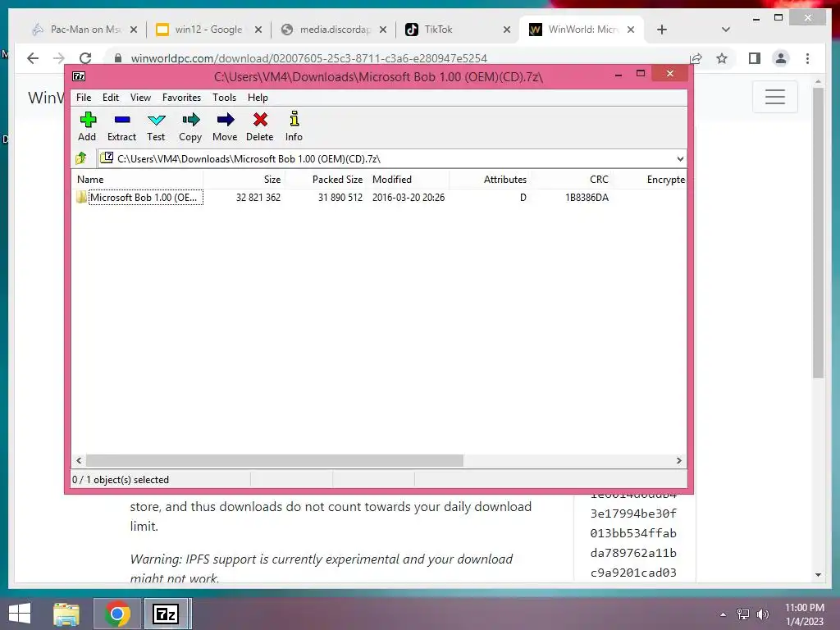Click the volume speaker tray icon
The image size is (840, 630).
pos(762,614)
